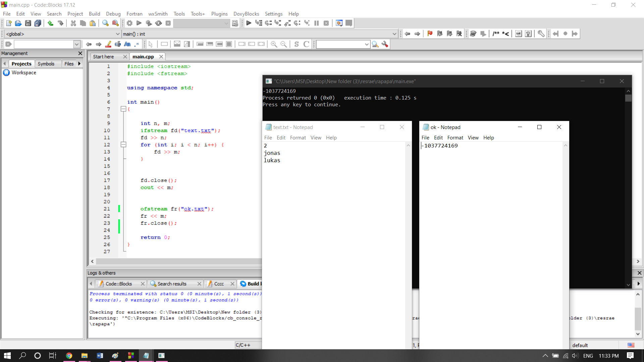This screenshot has height=362, width=644.
Task: Click the Cut scissors icon
Action: (x=73, y=23)
